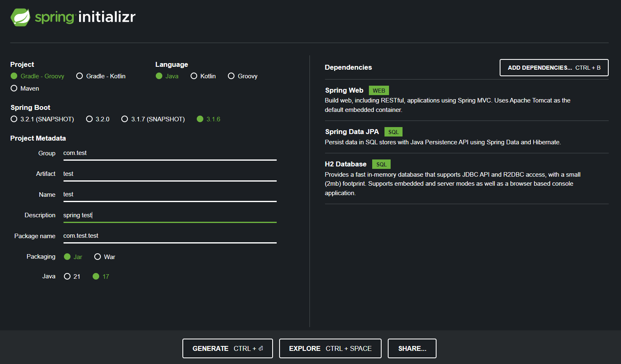This screenshot has width=621, height=364.
Task: Click the SQL tag next to H2 Database
Action: [381, 164]
